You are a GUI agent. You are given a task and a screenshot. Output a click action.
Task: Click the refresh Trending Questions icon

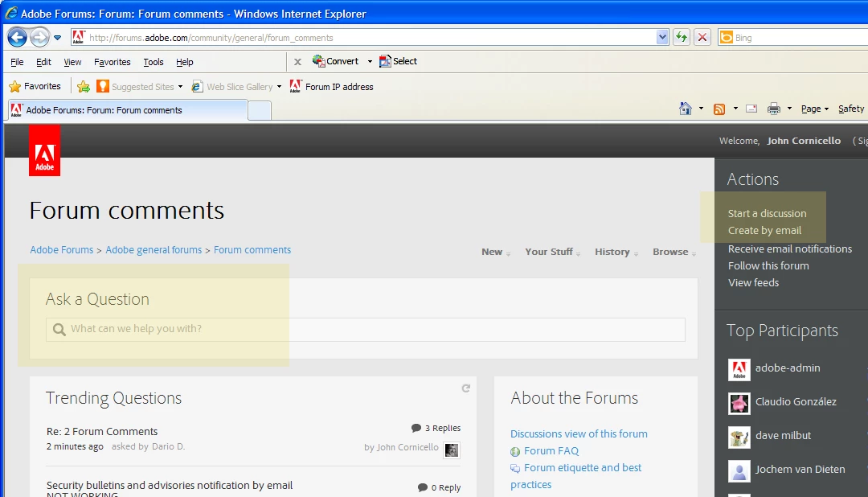coord(466,388)
